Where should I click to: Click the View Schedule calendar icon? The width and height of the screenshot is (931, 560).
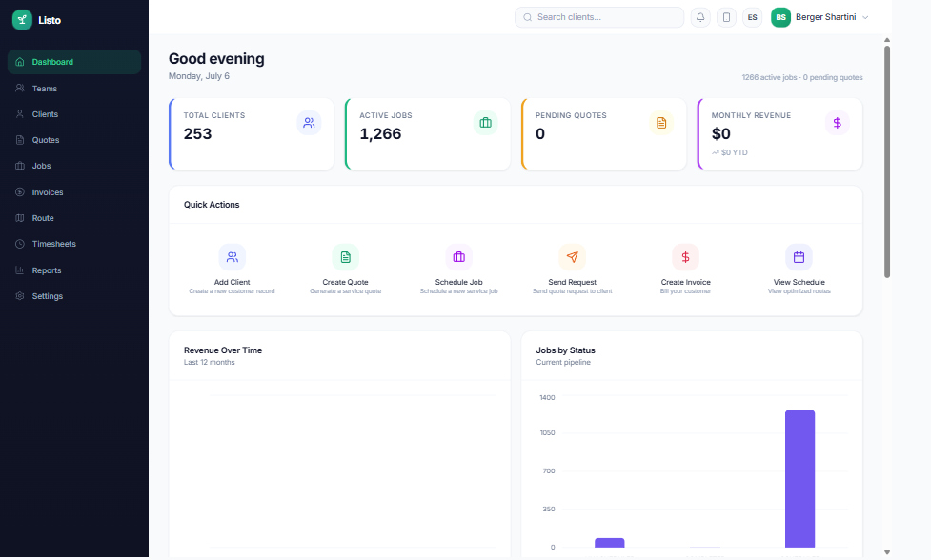[799, 257]
